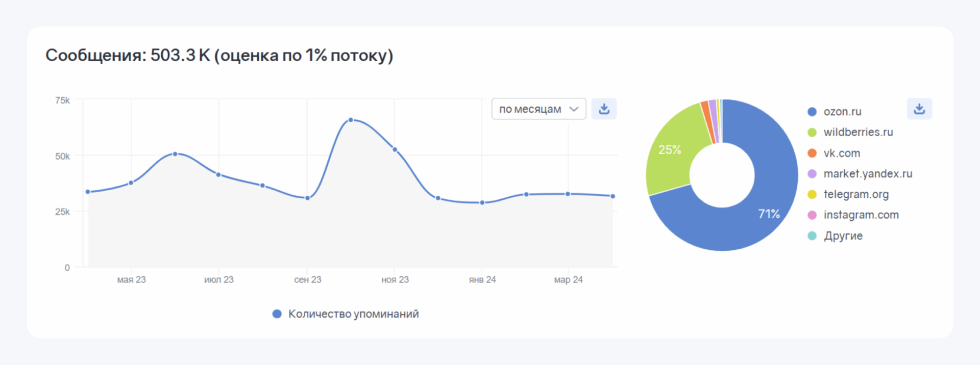Screen dimensions: 980x365
Task: Toggle 'Другие' legend item
Action: (843, 236)
